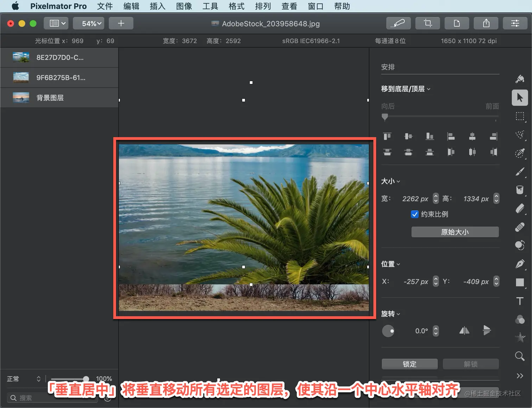This screenshot has width=532, height=408.
Task: Click the Y position stepper
Action: click(x=496, y=281)
